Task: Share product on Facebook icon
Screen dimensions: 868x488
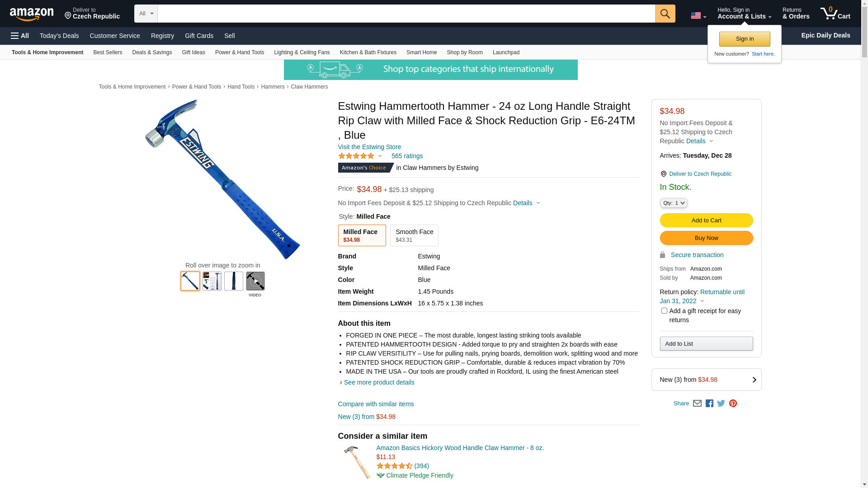Action: pyautogui.click(x=709, y=404)
